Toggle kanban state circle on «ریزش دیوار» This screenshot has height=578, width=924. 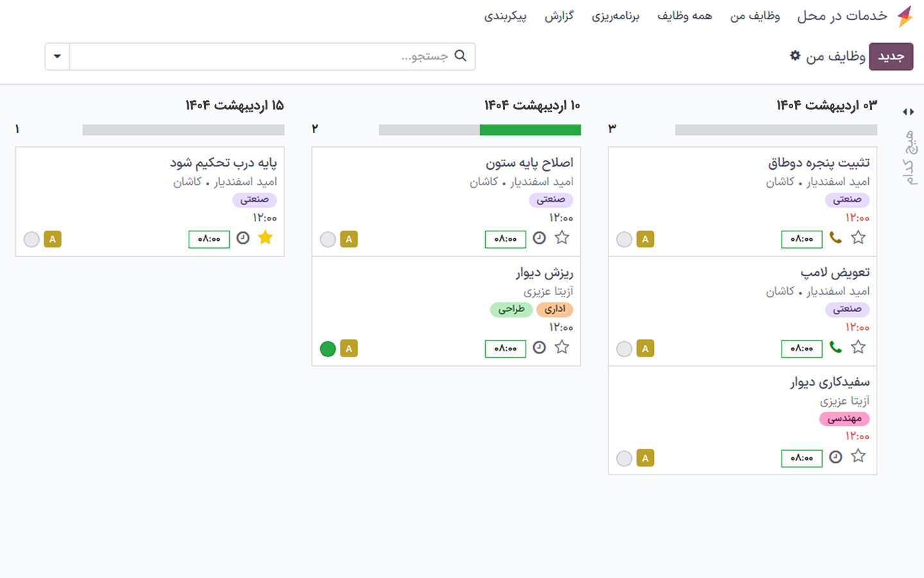[328, 348]
